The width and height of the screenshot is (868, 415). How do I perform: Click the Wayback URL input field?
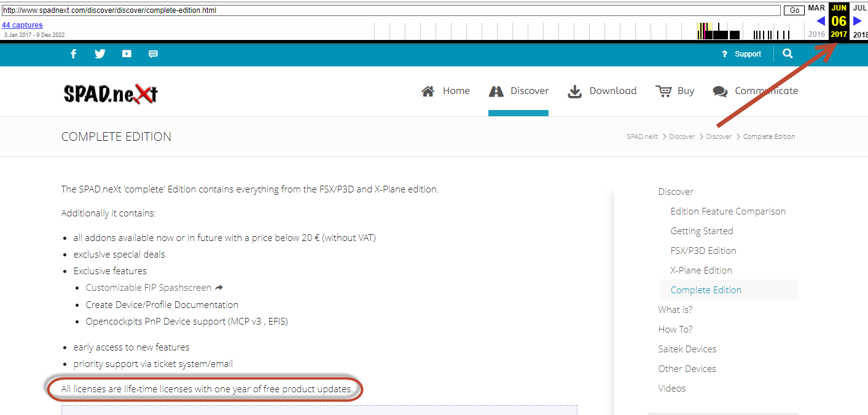[x=391, y=10]
